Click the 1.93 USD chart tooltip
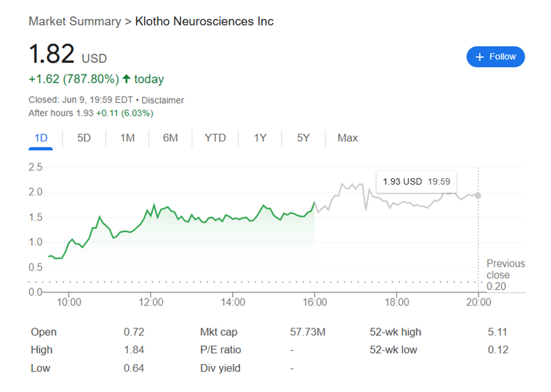Viewport: 551px width, 392px height. (417, 181)
